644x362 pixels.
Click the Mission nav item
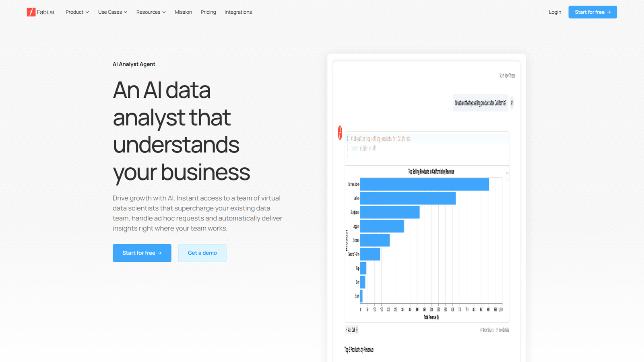pos(183,12)
